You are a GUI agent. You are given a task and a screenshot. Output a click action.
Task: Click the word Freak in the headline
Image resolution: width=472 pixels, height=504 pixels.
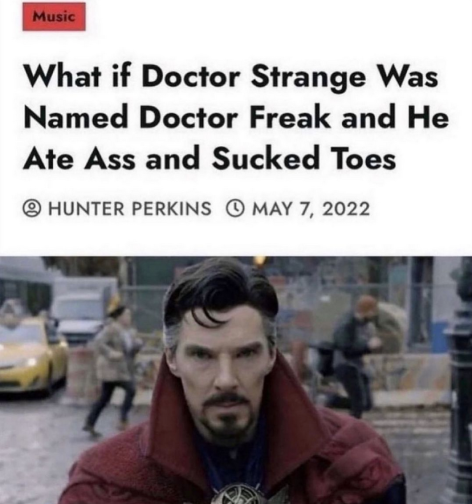tap(290, 118)
